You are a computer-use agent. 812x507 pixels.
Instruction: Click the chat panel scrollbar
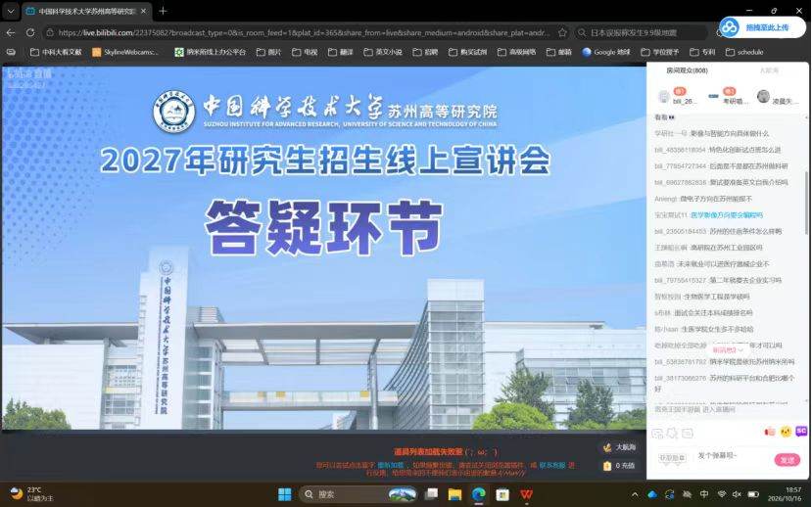[806, 203]
